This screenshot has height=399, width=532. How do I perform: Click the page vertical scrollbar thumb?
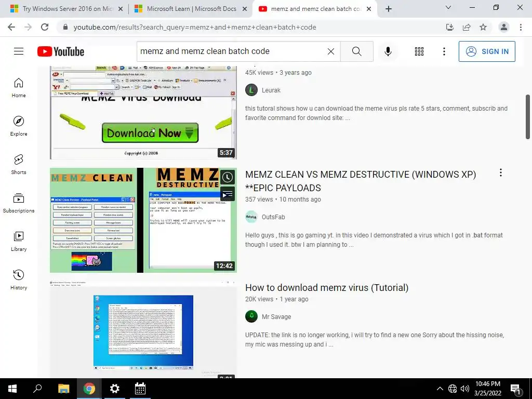[528, 117]
